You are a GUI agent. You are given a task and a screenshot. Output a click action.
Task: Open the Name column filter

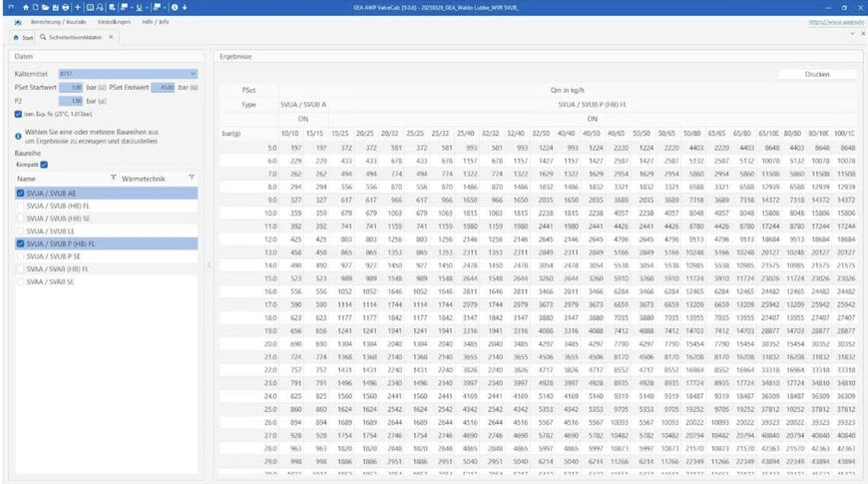(113, 178)
